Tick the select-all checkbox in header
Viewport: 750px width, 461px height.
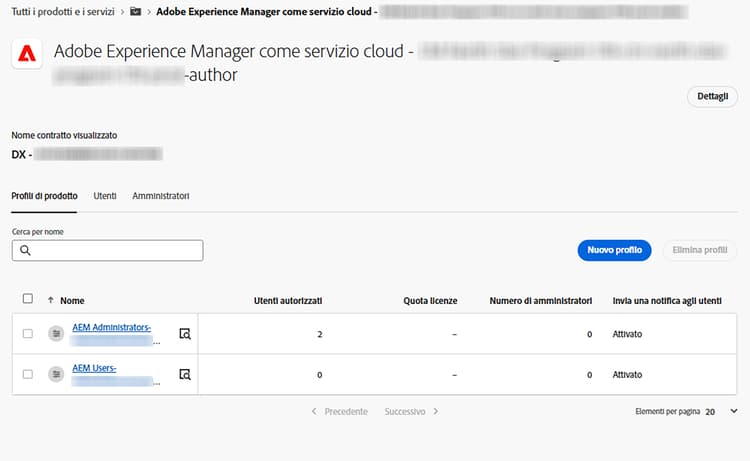[x=28, y=298]
